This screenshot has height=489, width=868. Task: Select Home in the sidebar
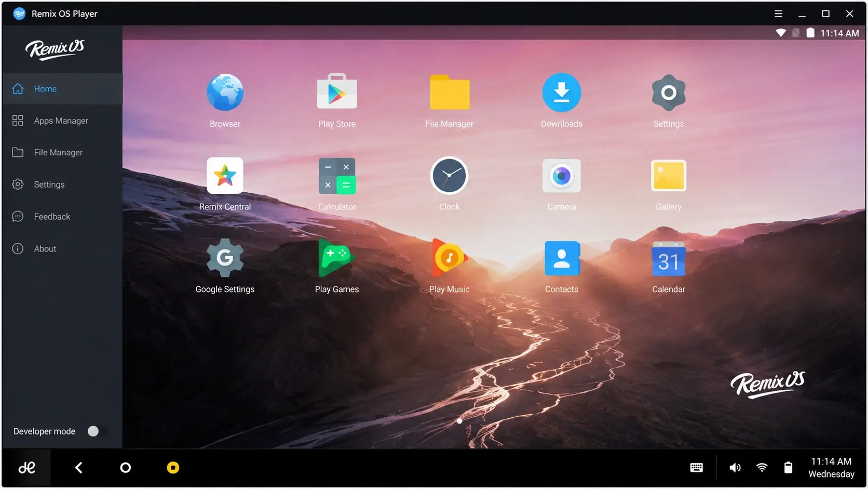(x=62, y=89)
